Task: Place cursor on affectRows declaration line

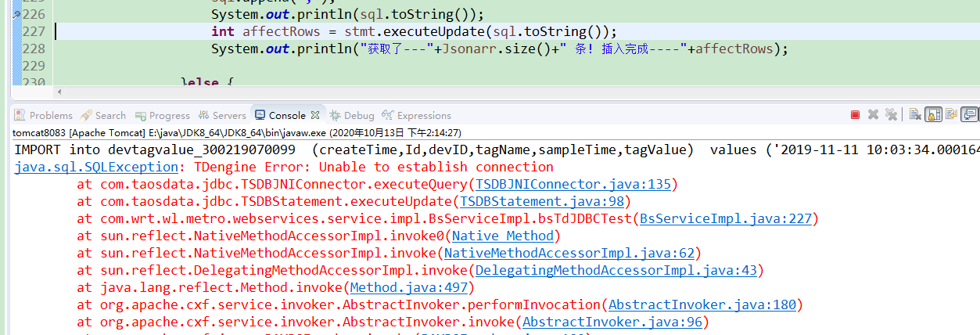Action: [414, 31]
